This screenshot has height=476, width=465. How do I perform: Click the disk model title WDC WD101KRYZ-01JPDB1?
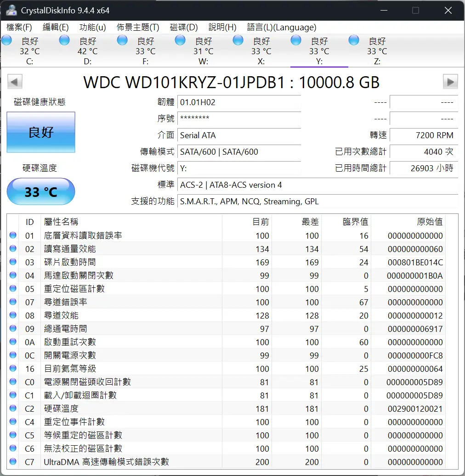coord(232,82)
